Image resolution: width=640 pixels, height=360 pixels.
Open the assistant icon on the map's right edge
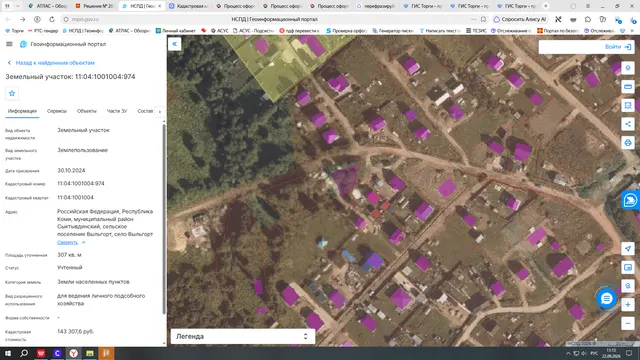[630, 200]
